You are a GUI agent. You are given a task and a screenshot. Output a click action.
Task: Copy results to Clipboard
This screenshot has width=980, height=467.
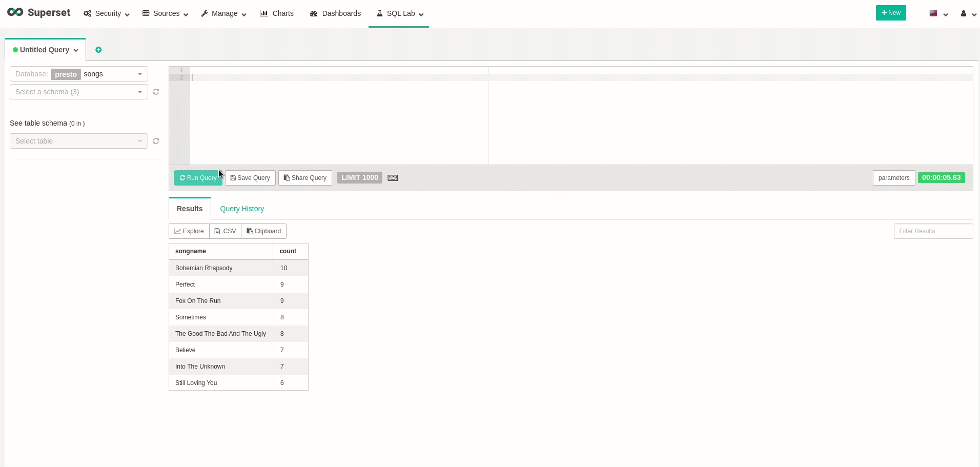[263, 231]
